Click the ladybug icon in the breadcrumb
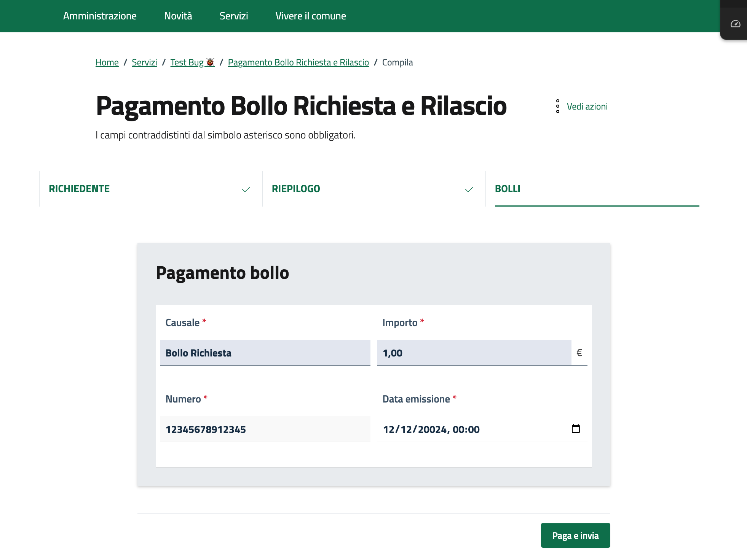 [x=210, y=62]
